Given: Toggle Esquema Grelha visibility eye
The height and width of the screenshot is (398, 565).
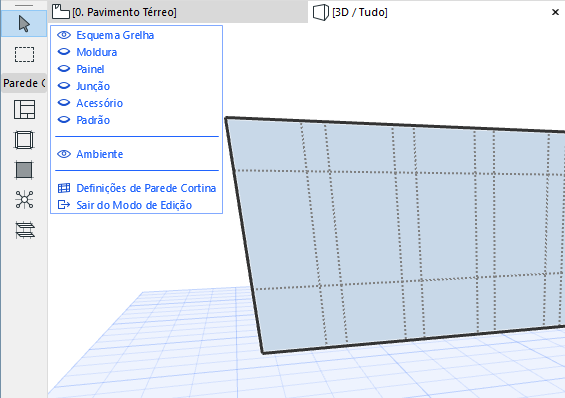Looking at the screenshot, I should tap(64, 35).
